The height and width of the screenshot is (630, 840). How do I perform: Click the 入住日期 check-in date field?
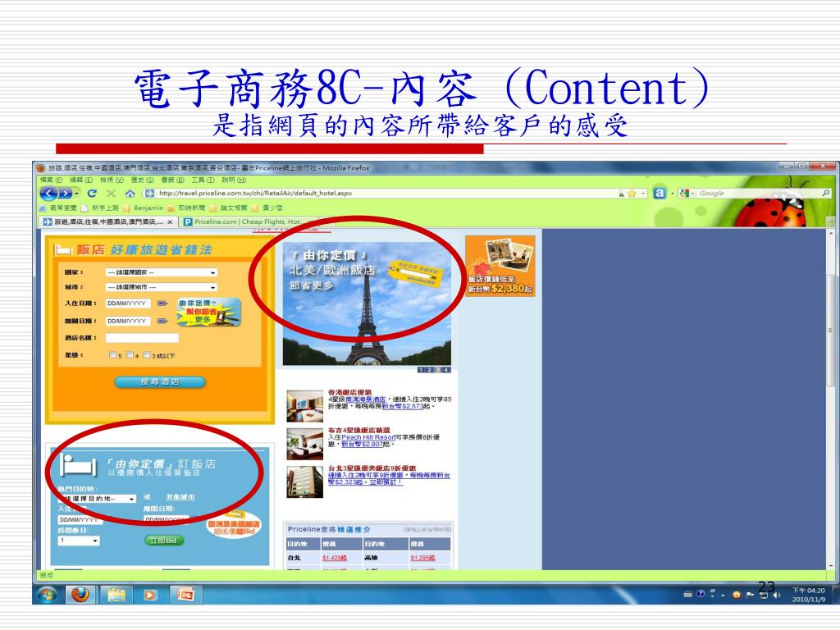[x=127, y=304]
